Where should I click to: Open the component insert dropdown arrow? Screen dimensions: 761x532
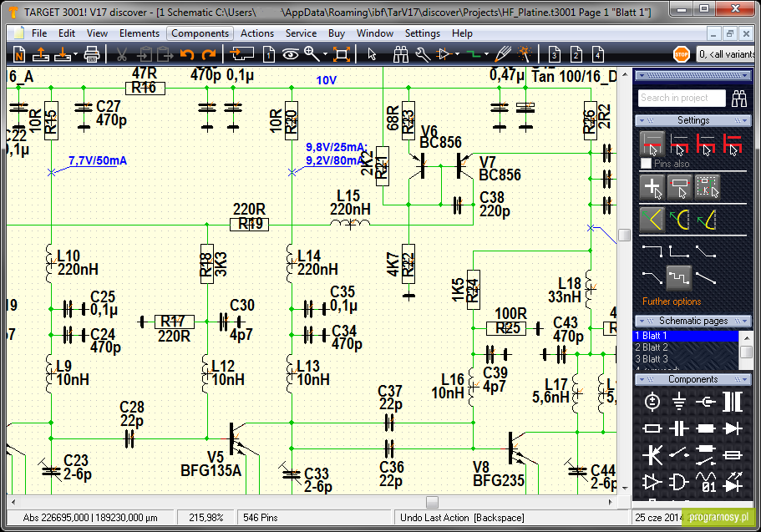(457, 54)
